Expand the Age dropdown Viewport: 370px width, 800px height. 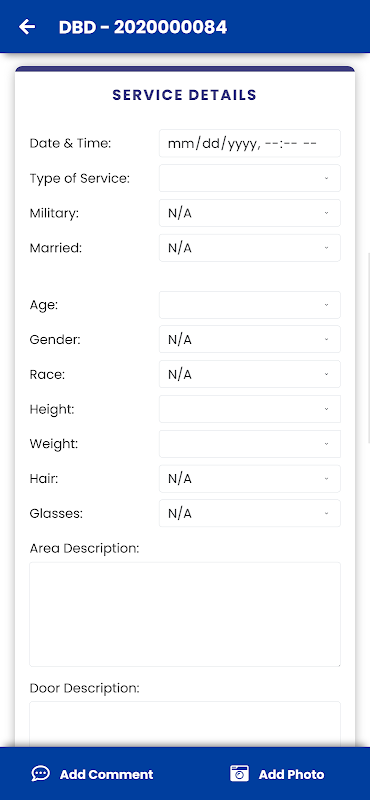pyautogui.click(x=250, y=305)
